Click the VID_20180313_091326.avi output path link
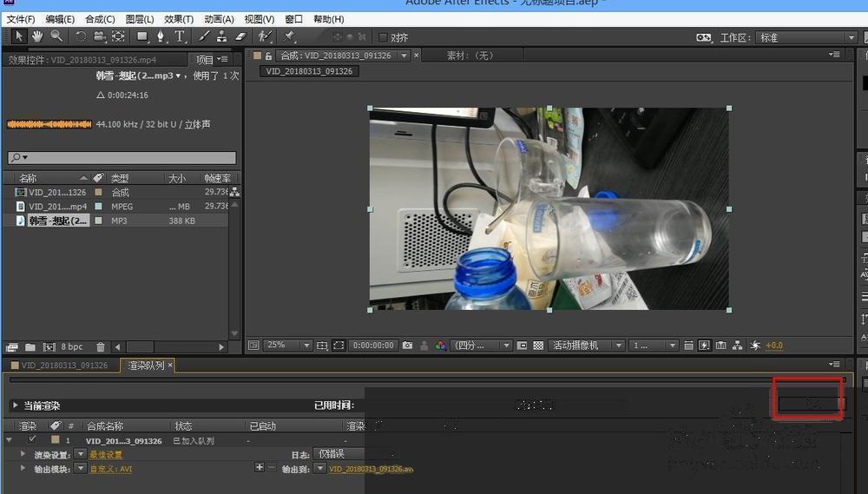Screen dimensions: 868x494 pos(371,469)
